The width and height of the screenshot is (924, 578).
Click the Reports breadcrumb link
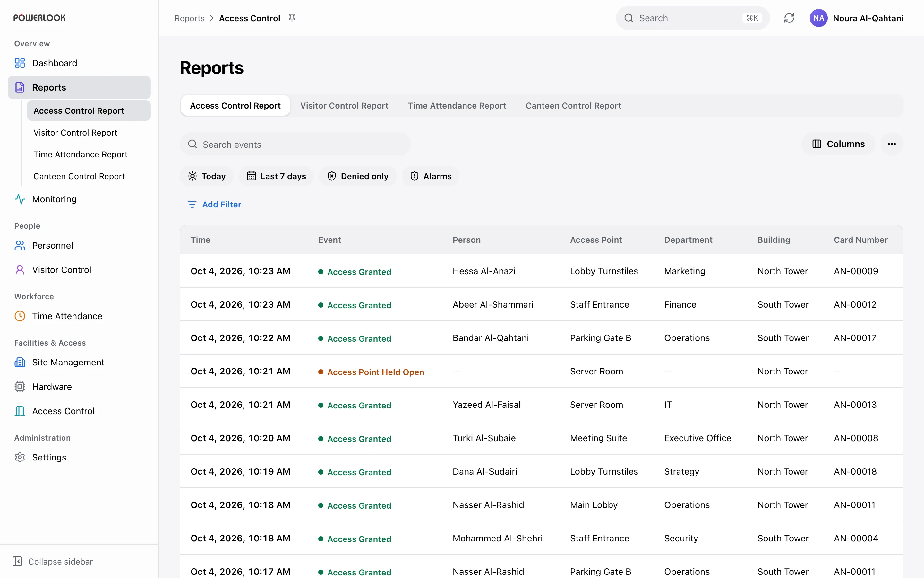[x=189, y=18]
